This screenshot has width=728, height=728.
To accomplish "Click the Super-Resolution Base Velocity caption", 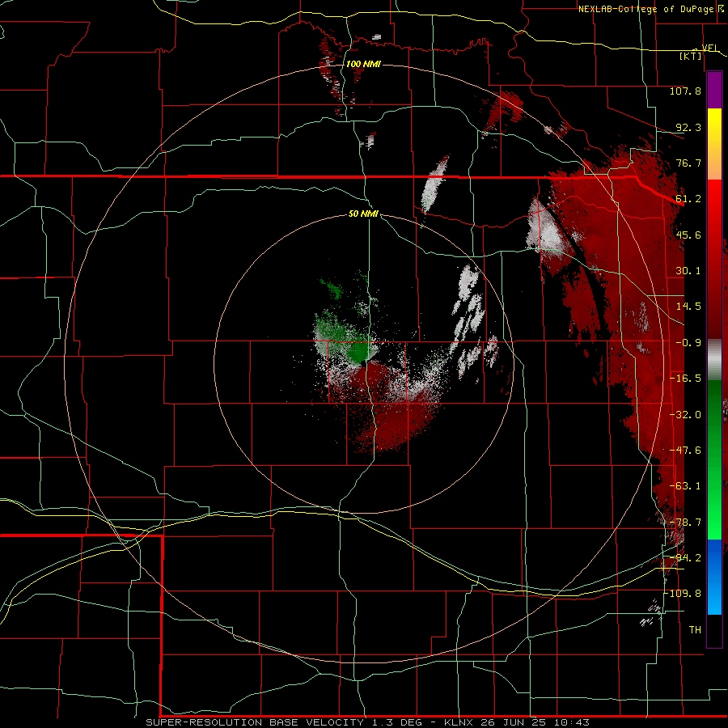I will point(368,722).
